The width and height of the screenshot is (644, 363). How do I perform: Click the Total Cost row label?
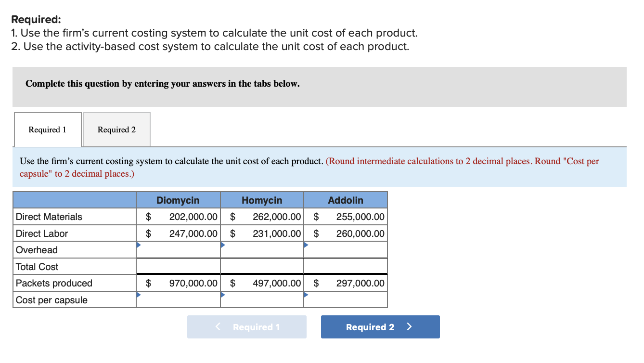pos(37,267)
